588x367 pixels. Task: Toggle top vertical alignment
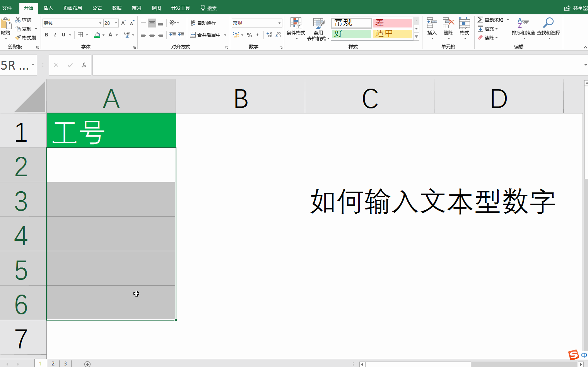(144, 23)
